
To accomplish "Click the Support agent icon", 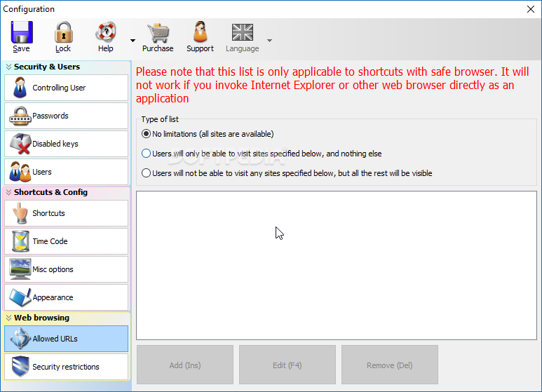I will [200, 32].
